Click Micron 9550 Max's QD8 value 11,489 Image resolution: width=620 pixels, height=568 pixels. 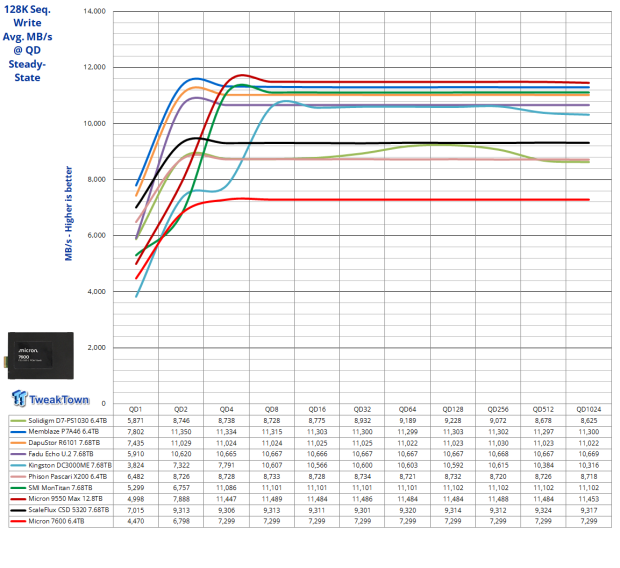[272, 499]
